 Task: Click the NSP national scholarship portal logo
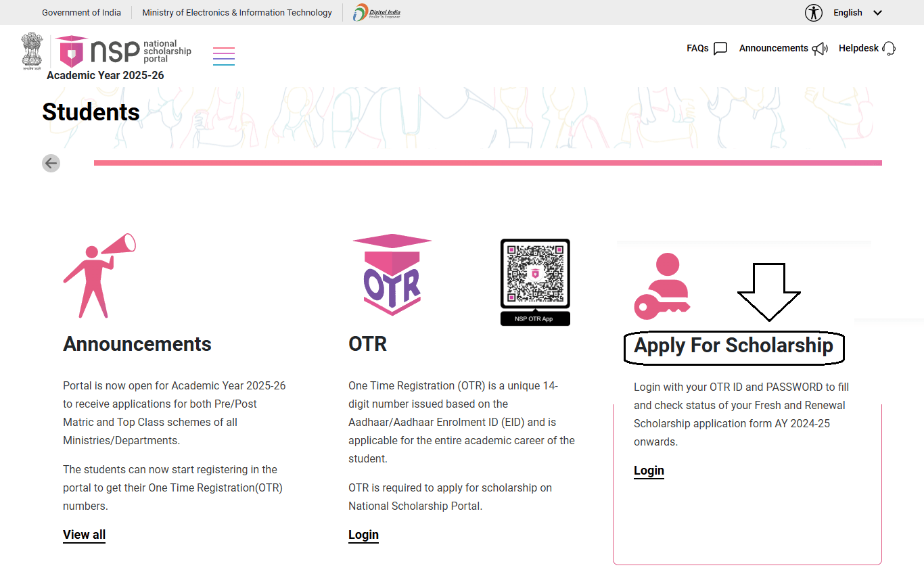[x=123, y=51]
